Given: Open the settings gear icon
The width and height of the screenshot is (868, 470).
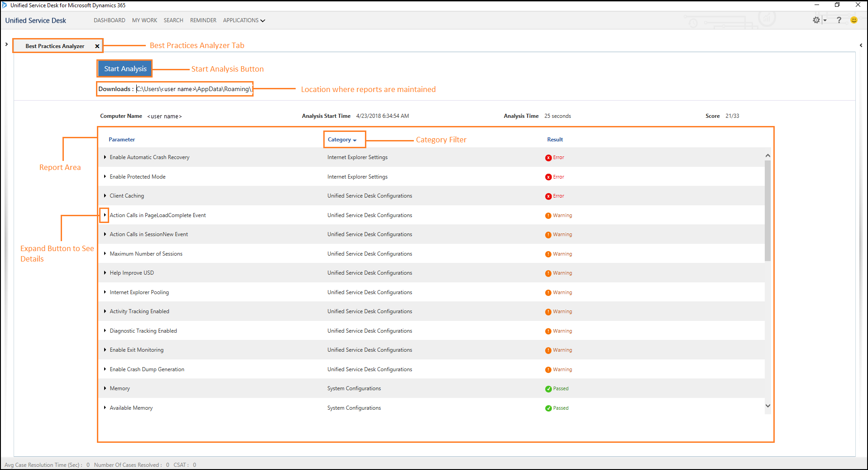Looking at the screenshot, I should 816,20.
